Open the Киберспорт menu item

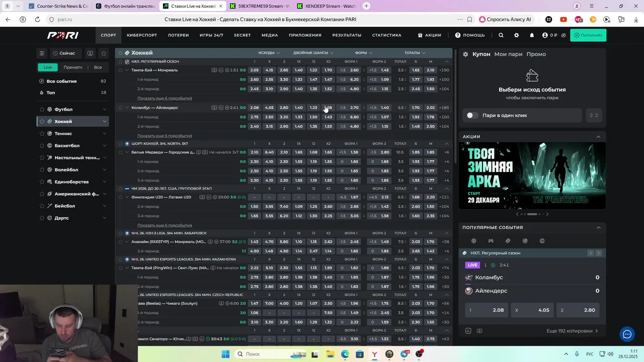142,35
